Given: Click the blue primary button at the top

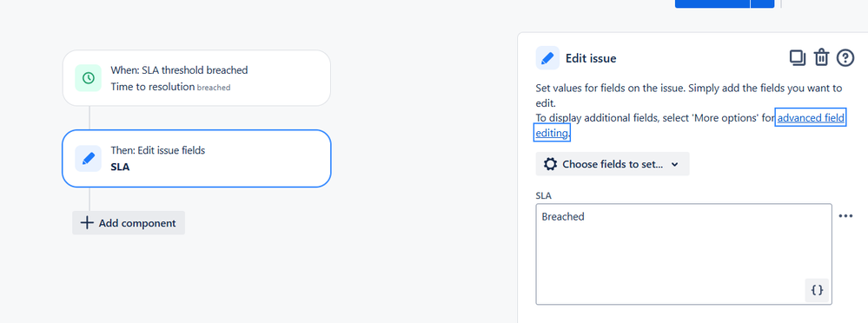Looking at the screenshot, I should click(712, 3).
